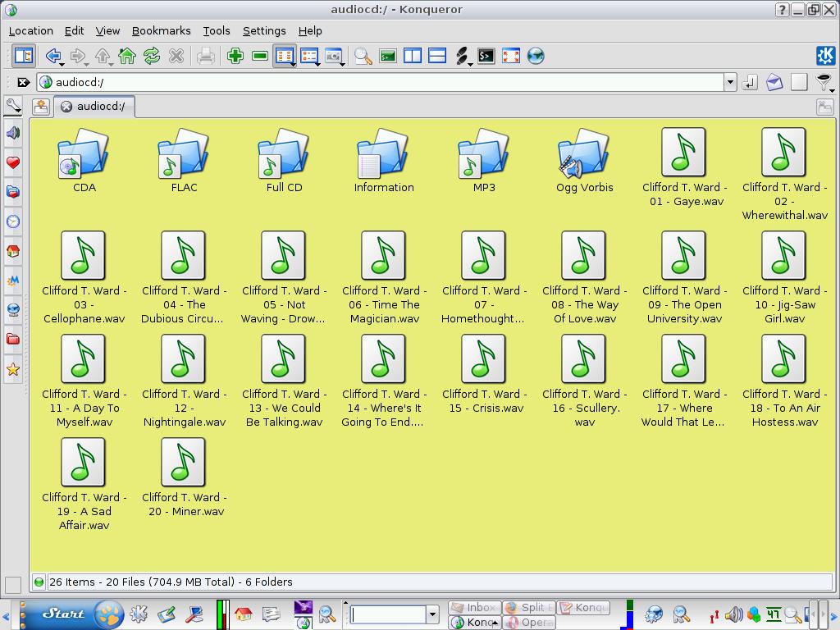
Task: Click the envelope icon beside location bar
Action: point(774,82)
